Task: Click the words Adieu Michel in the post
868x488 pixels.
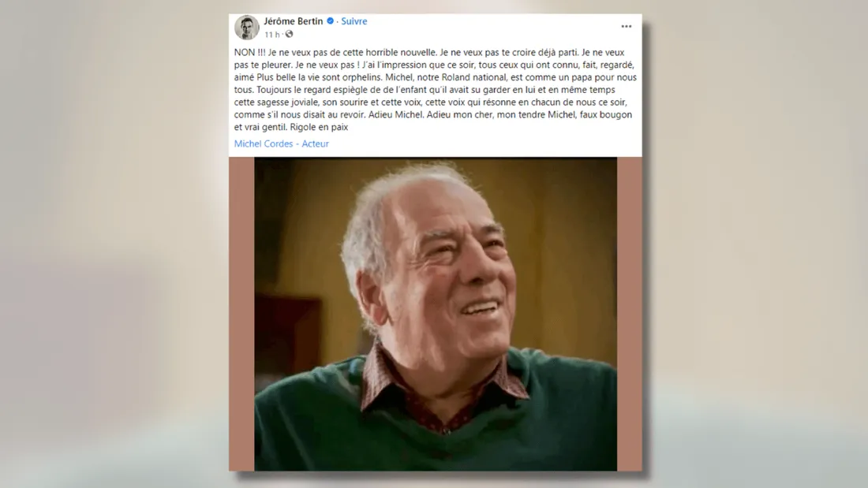Action: [x=395, y=114]
